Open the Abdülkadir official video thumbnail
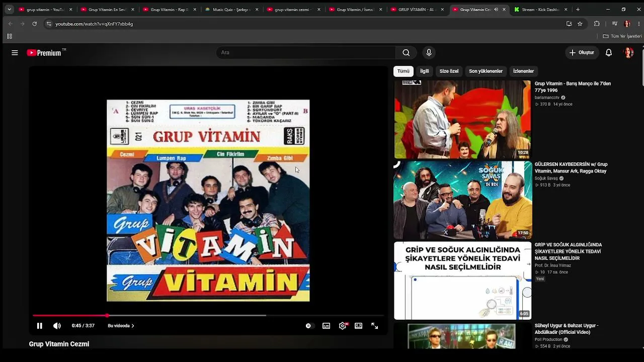 click(x=462, y=336)
